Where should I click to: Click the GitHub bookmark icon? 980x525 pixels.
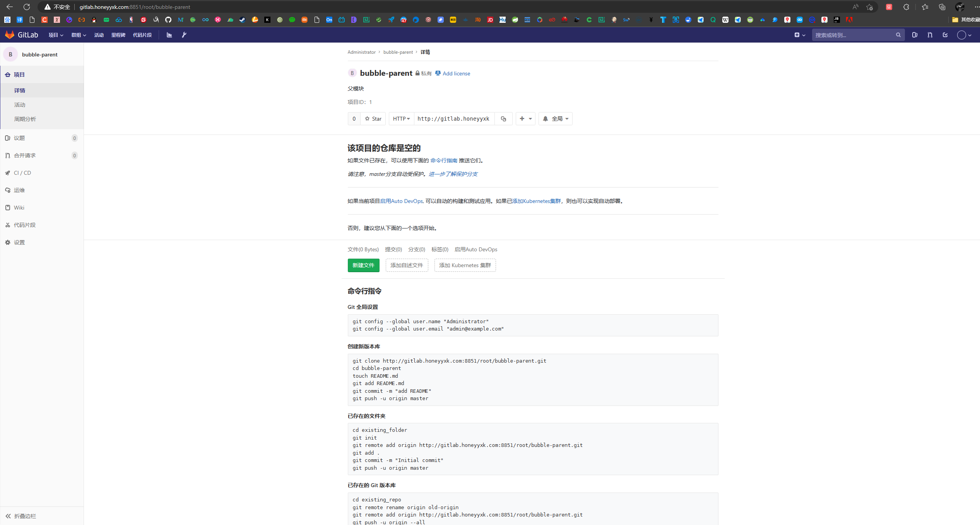point(168,20)
